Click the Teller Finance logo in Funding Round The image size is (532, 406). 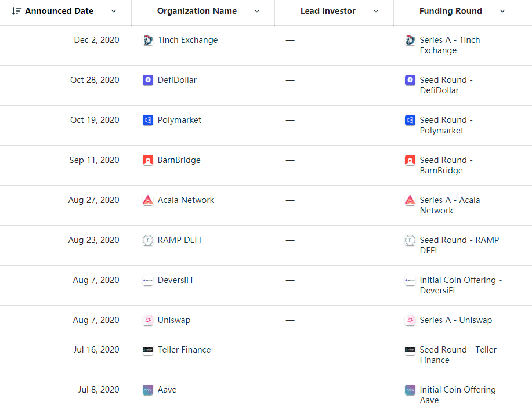pyautogui.click(x=410, y=350)
